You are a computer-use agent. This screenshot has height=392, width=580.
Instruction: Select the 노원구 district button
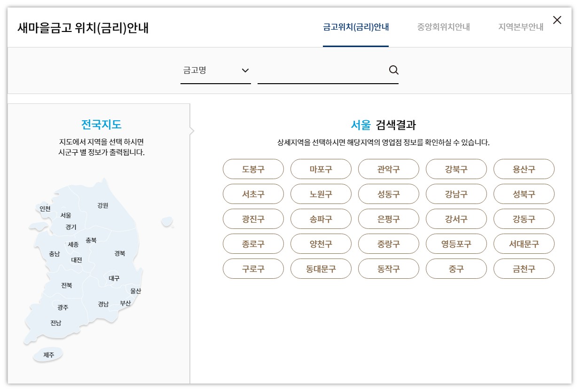[x=321, y=194]
